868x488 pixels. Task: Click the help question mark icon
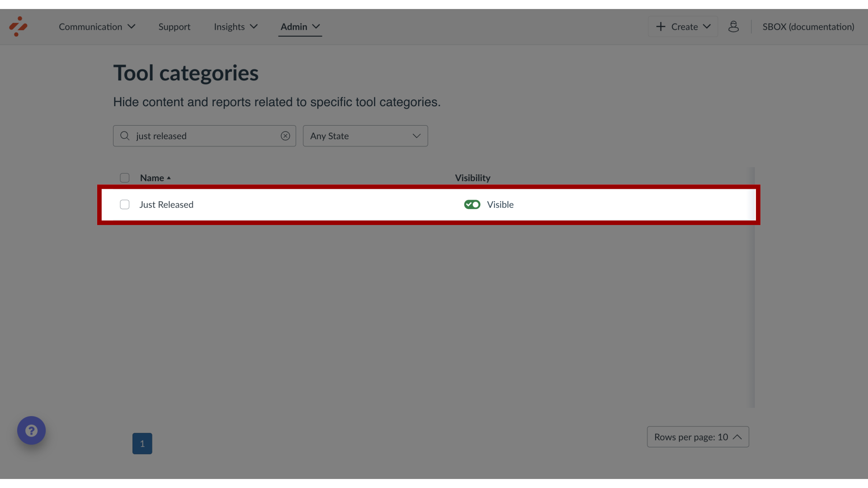coord(32,430)
